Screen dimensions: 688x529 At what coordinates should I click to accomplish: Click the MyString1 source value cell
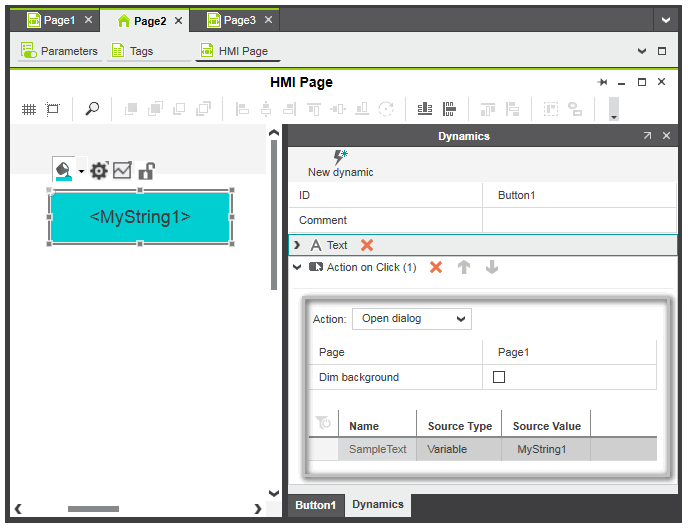[x=541, y=449]
